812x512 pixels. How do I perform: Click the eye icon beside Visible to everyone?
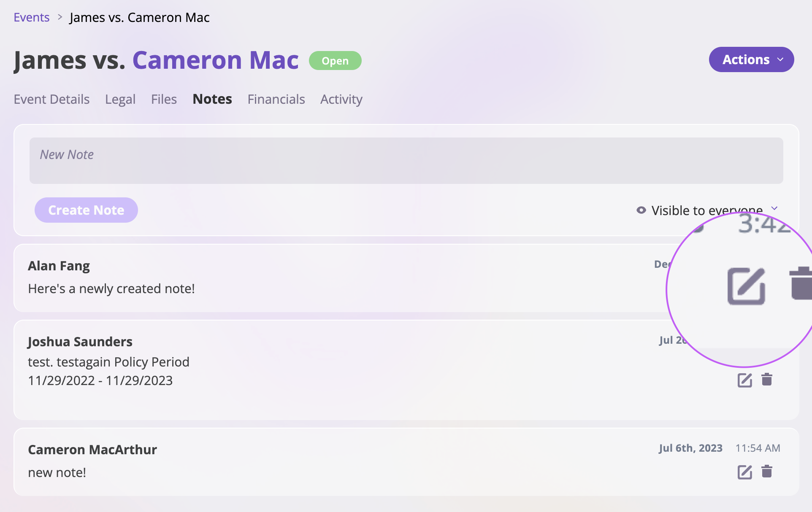point(641,210)
